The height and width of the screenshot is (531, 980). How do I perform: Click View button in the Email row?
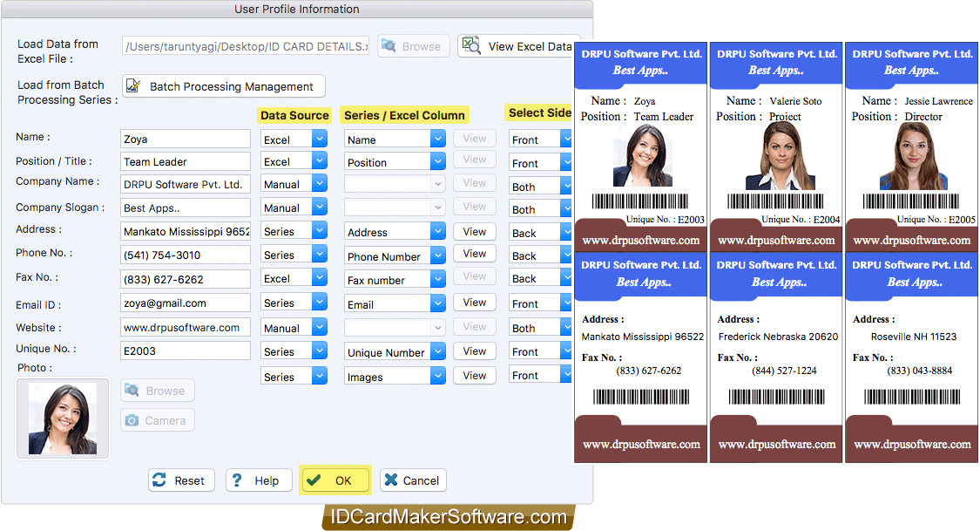pos(475,302)
